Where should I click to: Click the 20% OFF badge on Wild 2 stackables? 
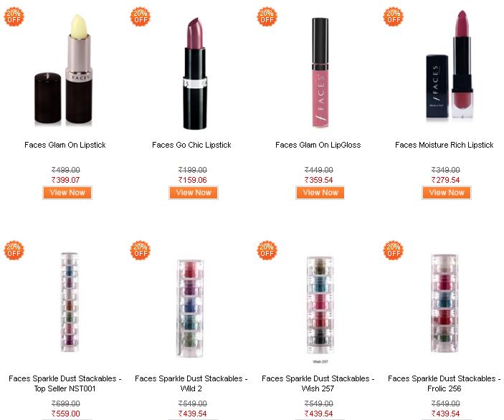click(140, 250)
